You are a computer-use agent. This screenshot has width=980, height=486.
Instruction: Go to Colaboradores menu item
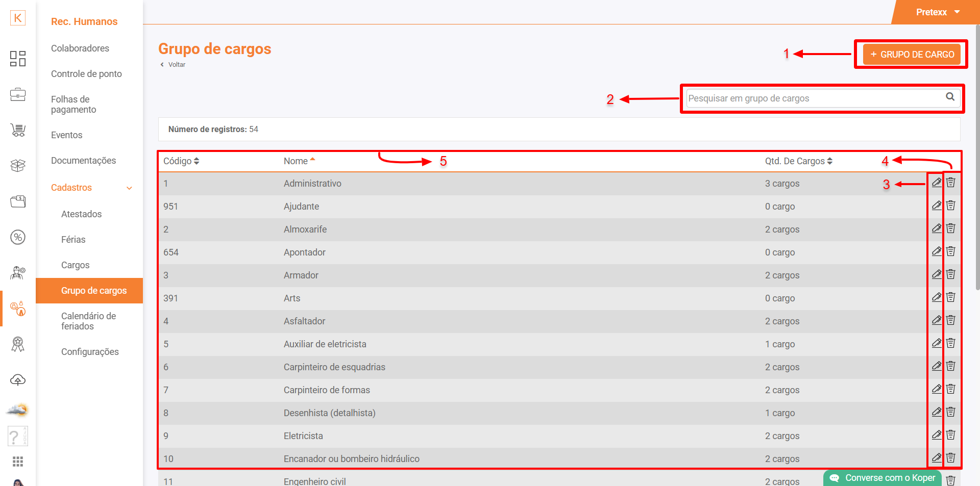(80, 48)
